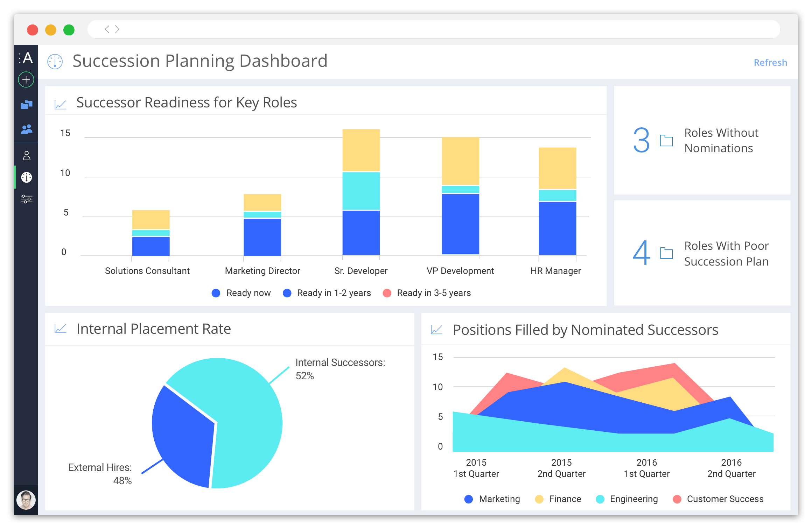The image size is (812, 529).
Task: Click the browser forward arrow
Action: point(117,29)
